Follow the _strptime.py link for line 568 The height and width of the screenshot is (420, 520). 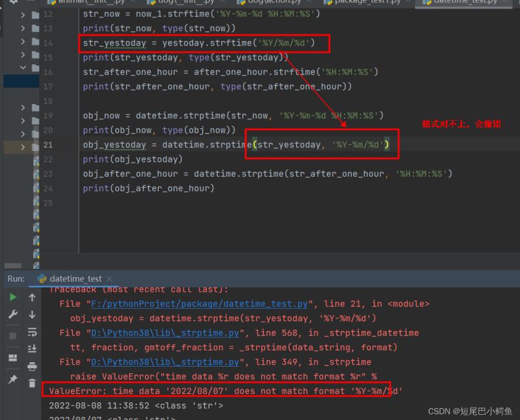point(165,333)
